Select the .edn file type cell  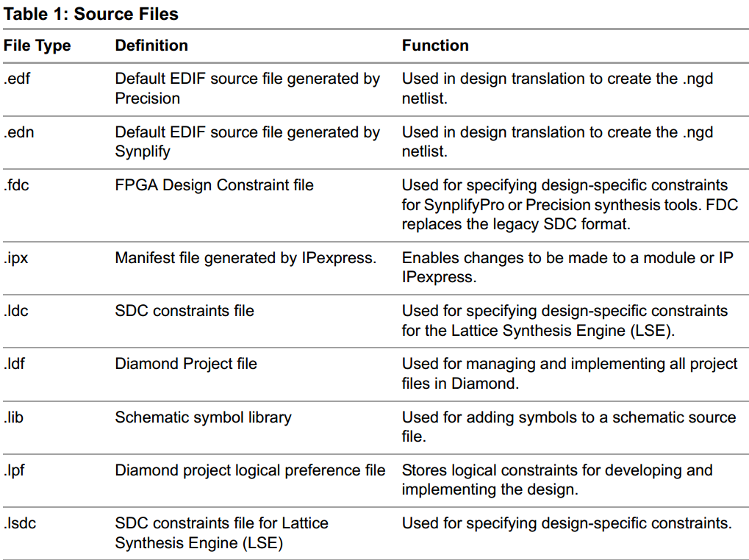[18, 132]
